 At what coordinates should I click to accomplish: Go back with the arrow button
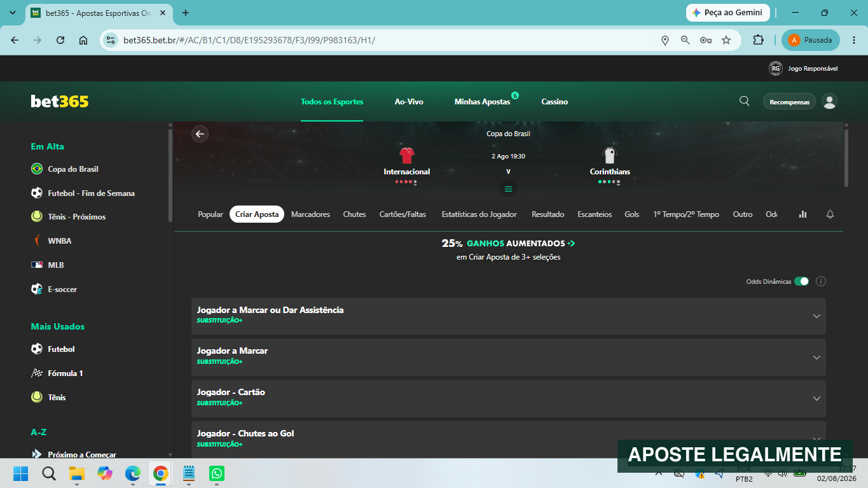[200, 134]
